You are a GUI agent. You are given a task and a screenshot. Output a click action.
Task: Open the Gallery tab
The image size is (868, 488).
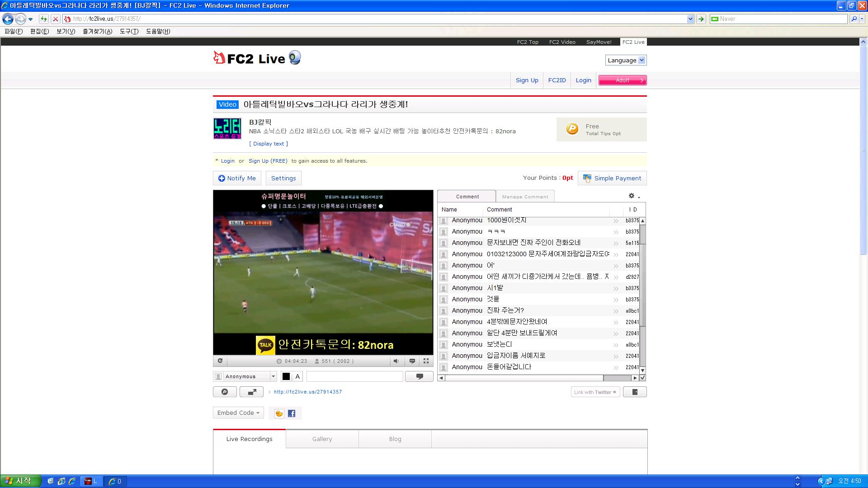coord(322,439)
